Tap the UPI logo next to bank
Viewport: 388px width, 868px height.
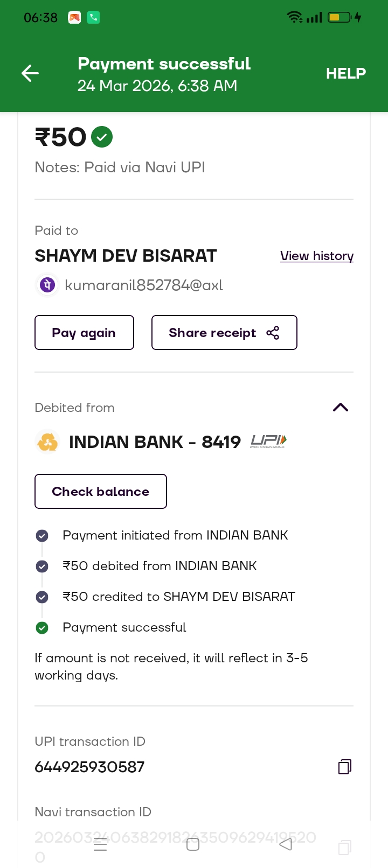pos(268,442)
